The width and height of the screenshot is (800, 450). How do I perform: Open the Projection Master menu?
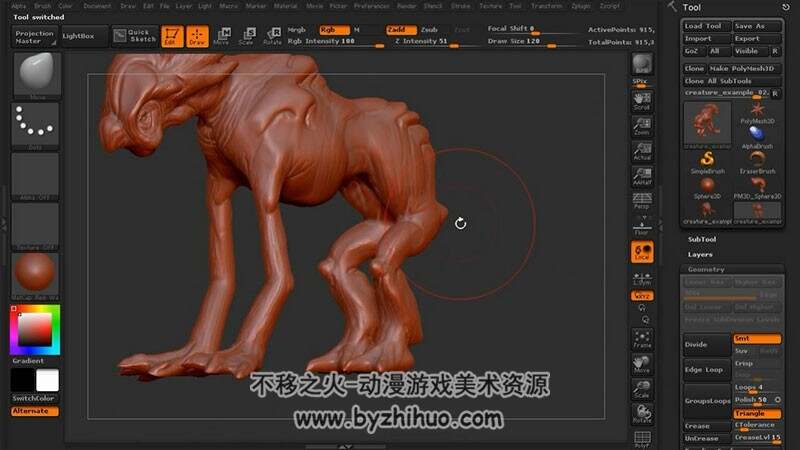34,37
